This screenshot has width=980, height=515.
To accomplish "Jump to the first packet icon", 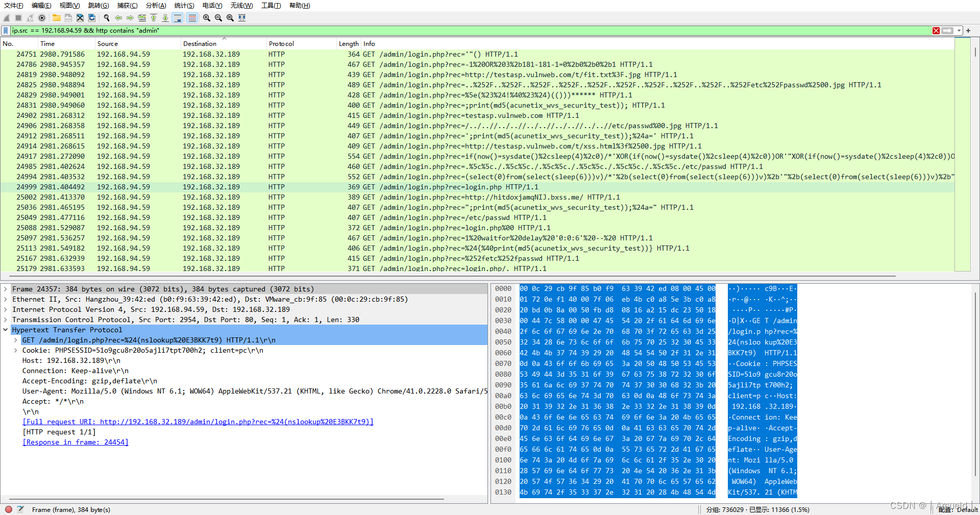I will click(x=154, y=18).
